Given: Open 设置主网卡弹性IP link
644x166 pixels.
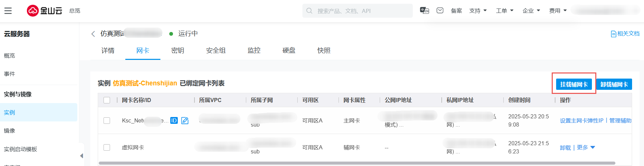Looking at the screenshot, I should (x=581, y=120).
